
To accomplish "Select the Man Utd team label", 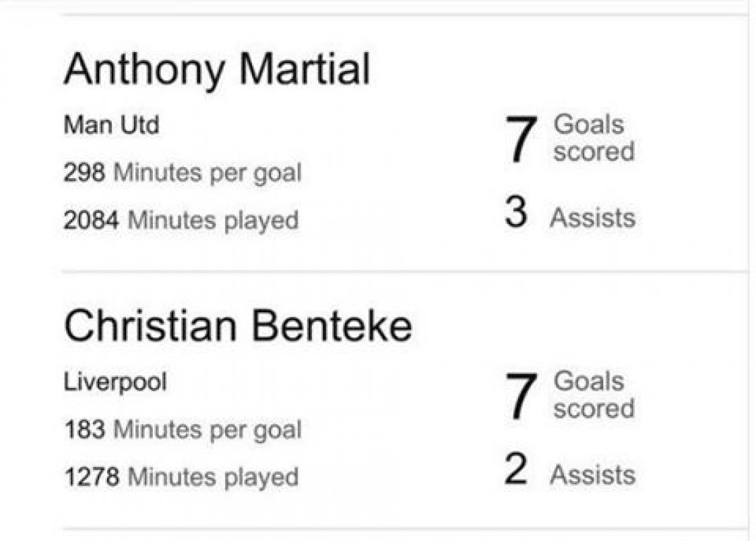I will 111,125.
